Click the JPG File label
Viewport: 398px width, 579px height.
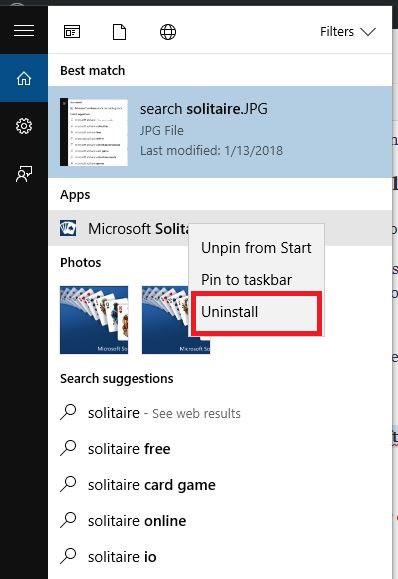(x=161, y=130)
